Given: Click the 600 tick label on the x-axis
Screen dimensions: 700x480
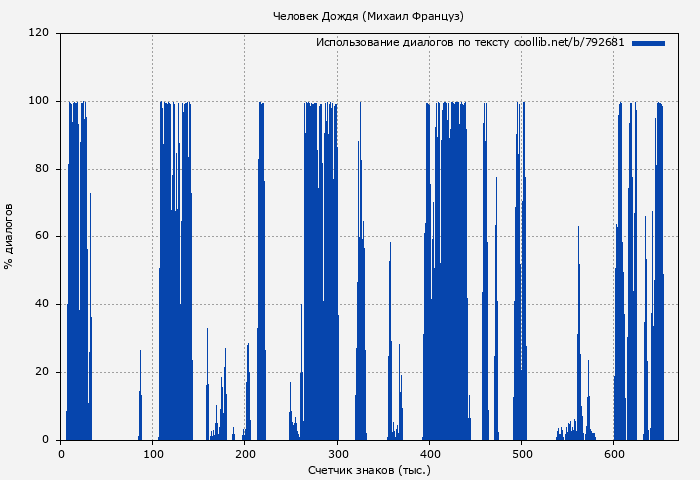Looking at the screenshot, I should pyautogui.click(x=614, y=454).
